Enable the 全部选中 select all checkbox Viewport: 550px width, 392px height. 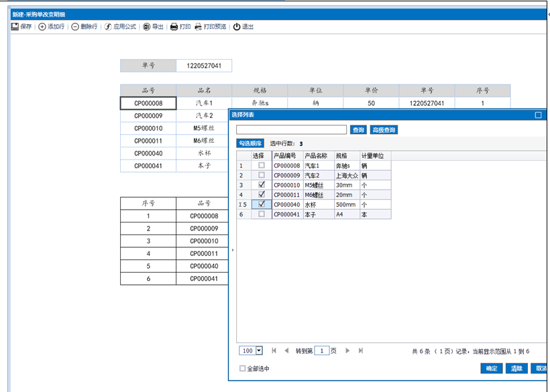pyautogui.click(x=243, y=369)
